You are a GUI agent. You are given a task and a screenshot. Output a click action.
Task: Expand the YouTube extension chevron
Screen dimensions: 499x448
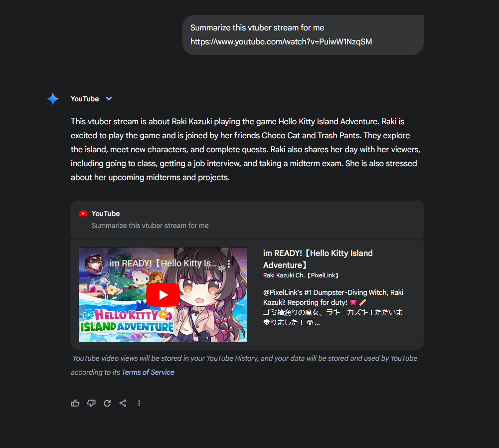click(109, 99)
